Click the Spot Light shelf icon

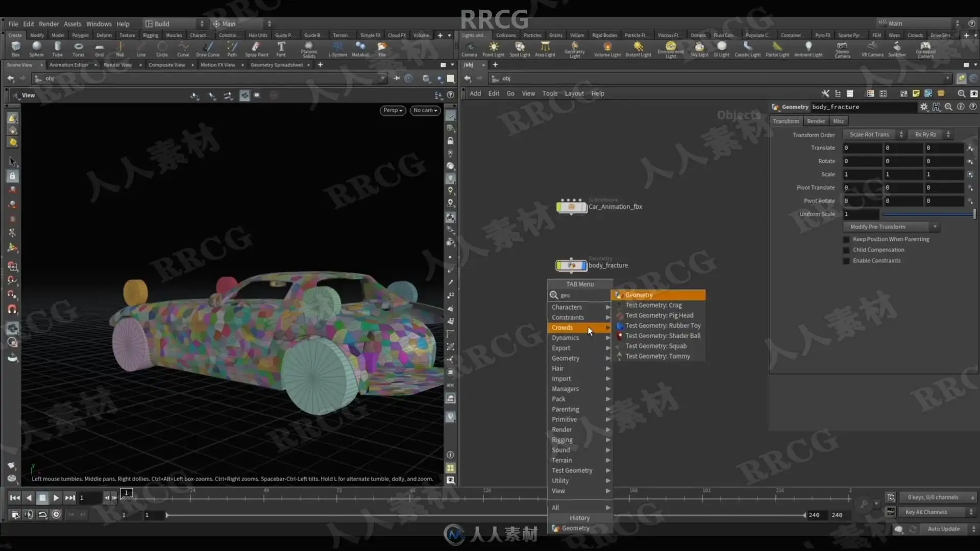pyautogui.click(x=520, y=47)
